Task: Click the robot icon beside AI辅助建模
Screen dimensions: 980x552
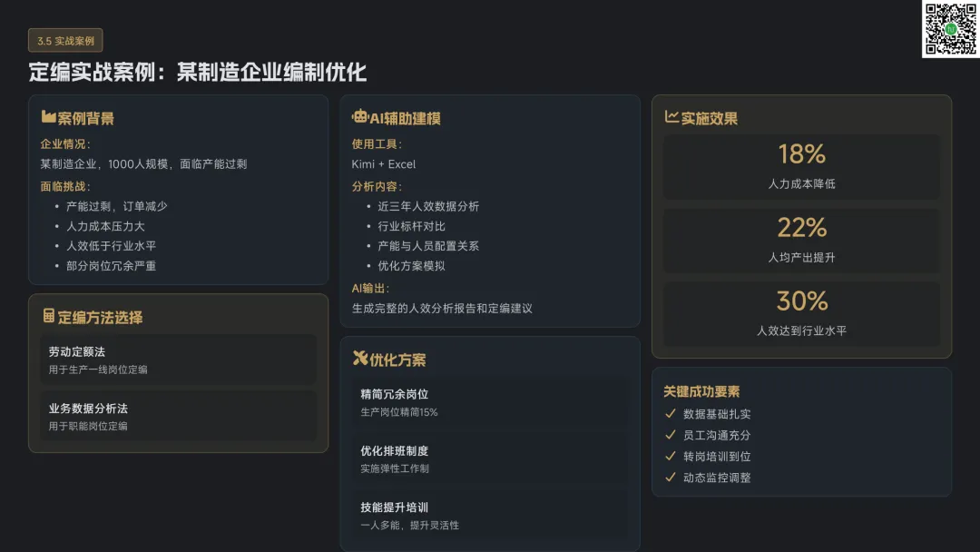Action: 359,118
